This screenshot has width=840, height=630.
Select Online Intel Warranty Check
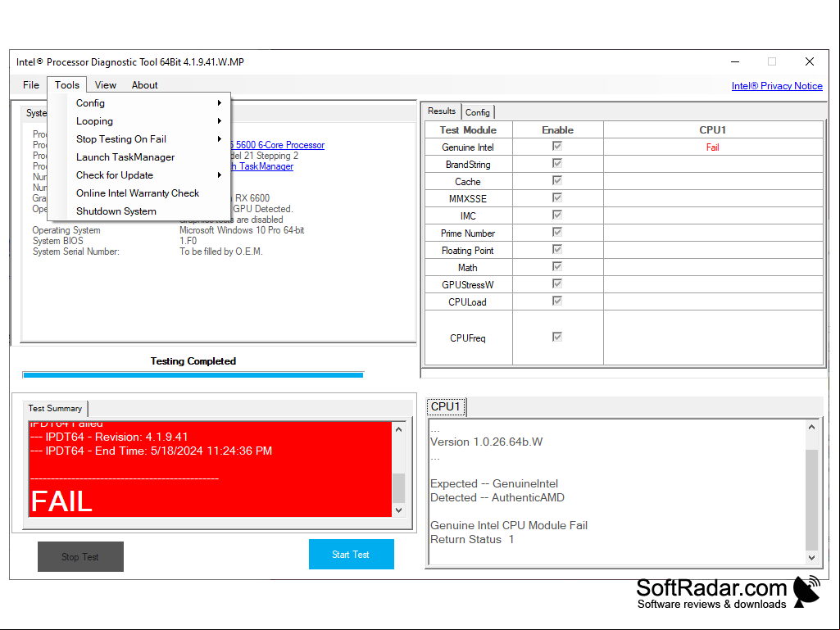pyautogui.click(x=139, y=193)
